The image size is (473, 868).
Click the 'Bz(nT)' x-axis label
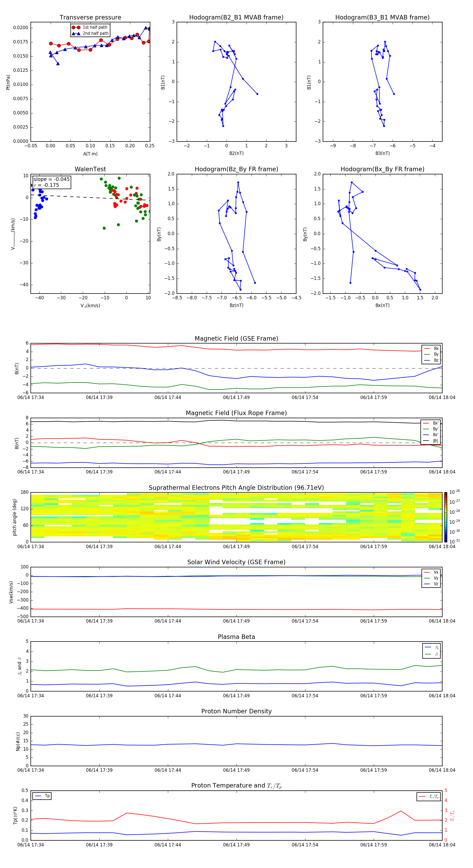pos(236,305)
